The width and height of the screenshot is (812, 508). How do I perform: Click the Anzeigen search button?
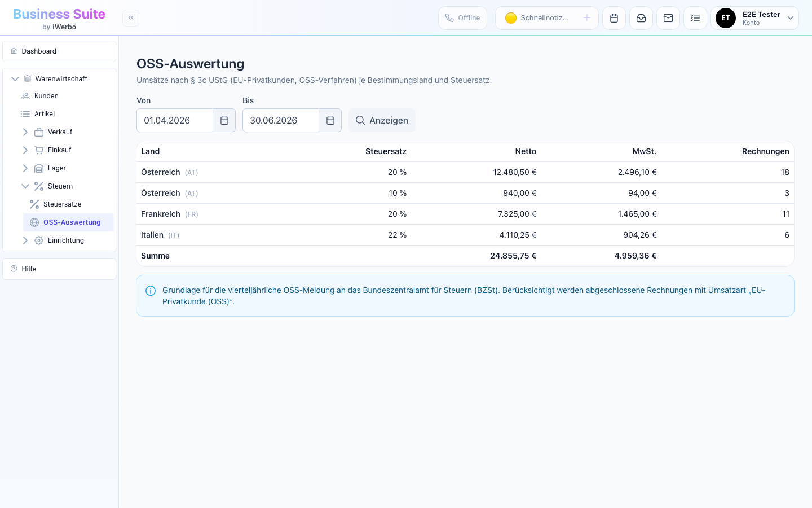(382, 120)
